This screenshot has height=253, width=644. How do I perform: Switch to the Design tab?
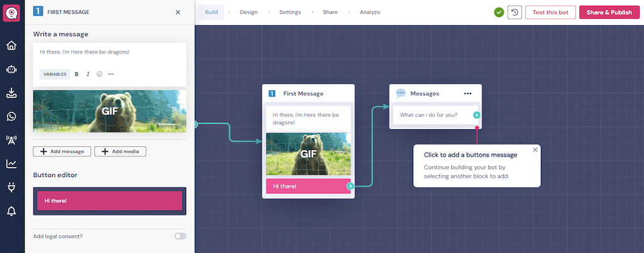tap(248, 12)
